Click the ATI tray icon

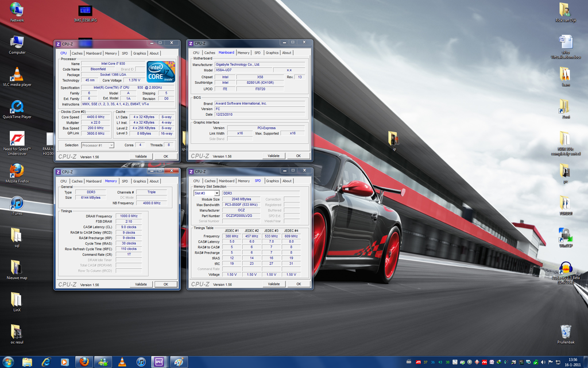417,363
